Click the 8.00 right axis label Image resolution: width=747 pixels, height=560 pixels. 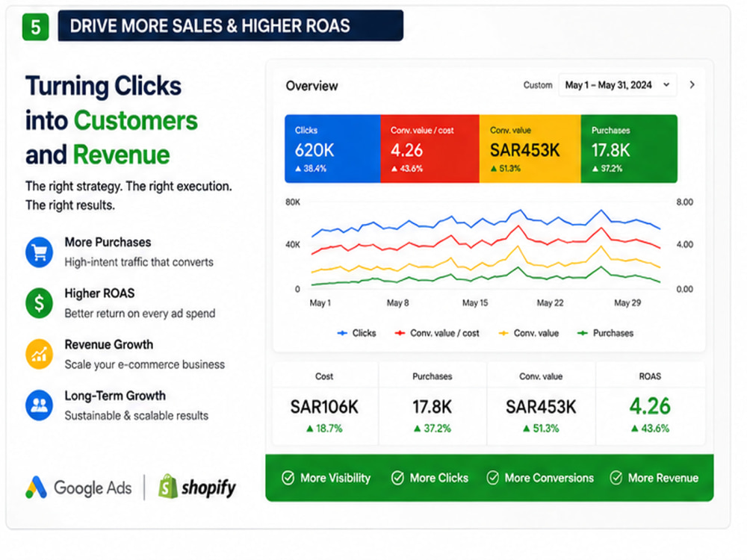coord(684,202)
